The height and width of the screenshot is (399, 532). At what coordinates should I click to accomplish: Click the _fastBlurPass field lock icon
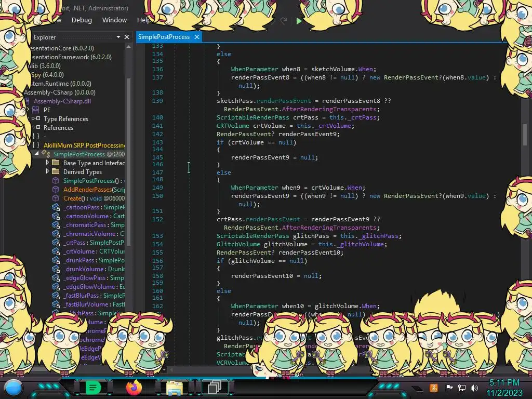(56, 296)
